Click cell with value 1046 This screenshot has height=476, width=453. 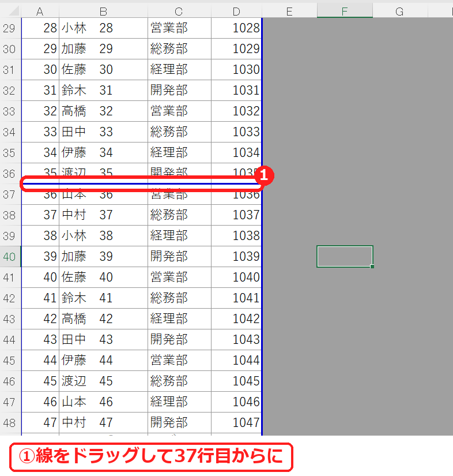pos(236,402)
